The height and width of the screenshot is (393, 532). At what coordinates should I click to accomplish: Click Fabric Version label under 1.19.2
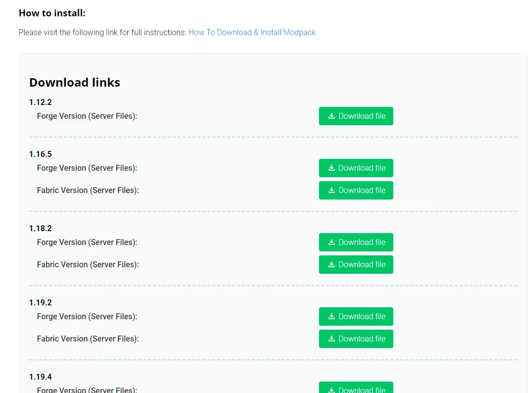(88, 339)
